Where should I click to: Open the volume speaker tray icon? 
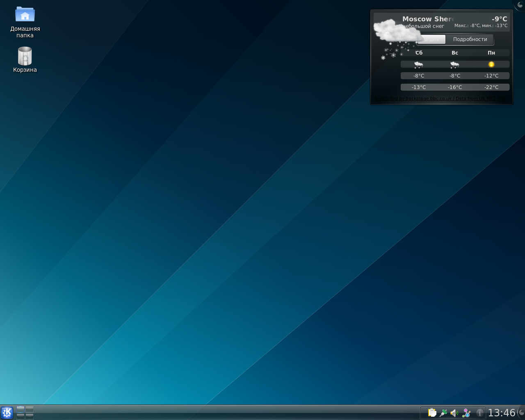[x=454, y=413]
